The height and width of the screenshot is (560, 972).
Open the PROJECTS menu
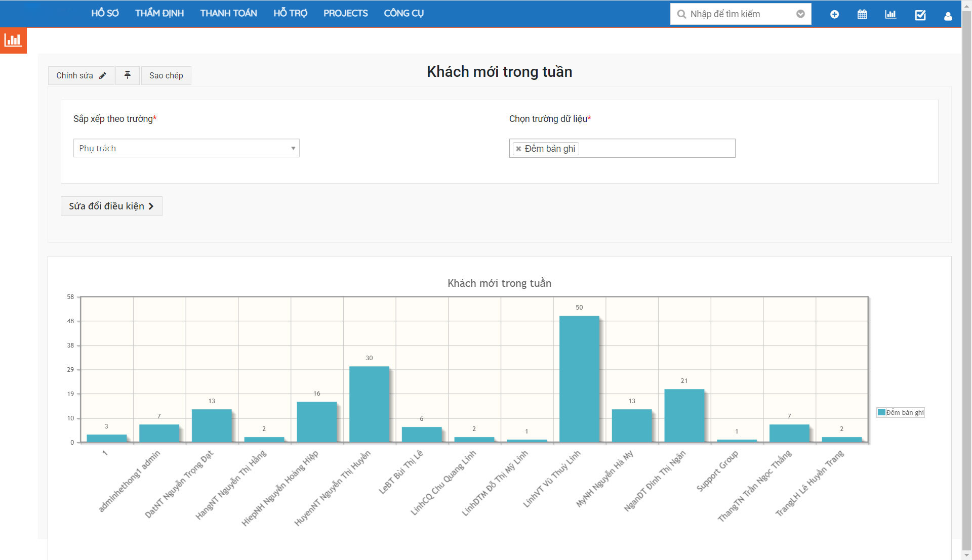coord(346,13)
